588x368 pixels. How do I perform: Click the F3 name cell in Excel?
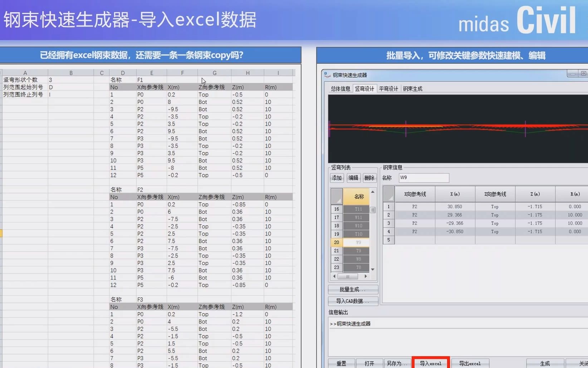pos(151,300)
